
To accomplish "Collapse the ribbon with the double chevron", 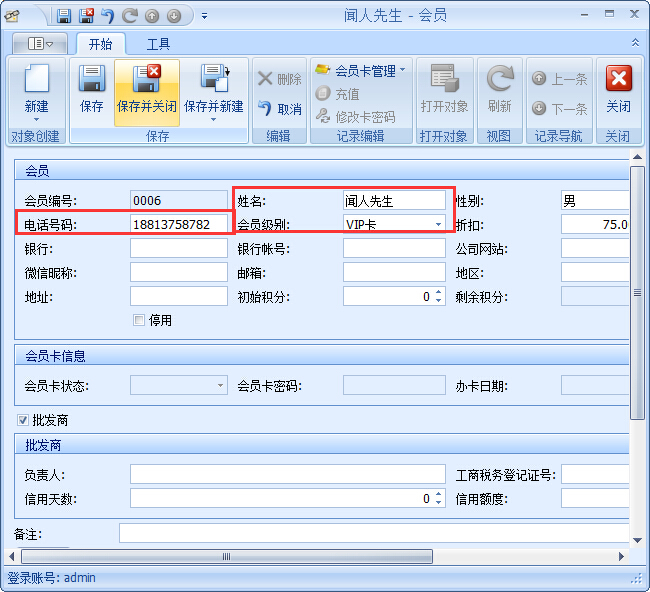I will click(635, 43).
